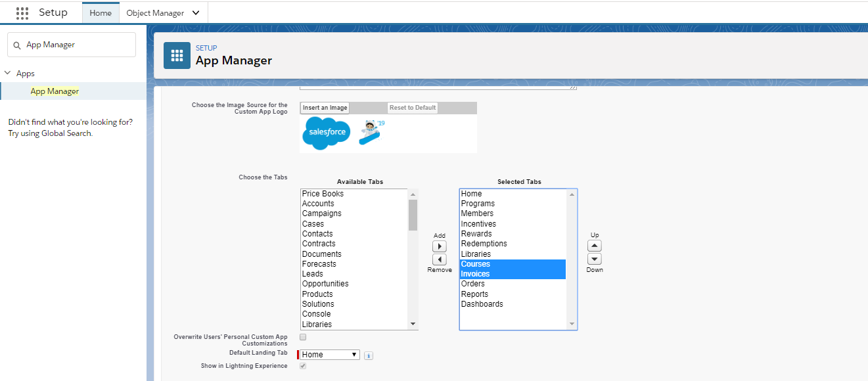This screenshot has width=868, height=381.
Task: Click the Add right-arrow button
Action: pyautogui.click(x=440, y=246)
